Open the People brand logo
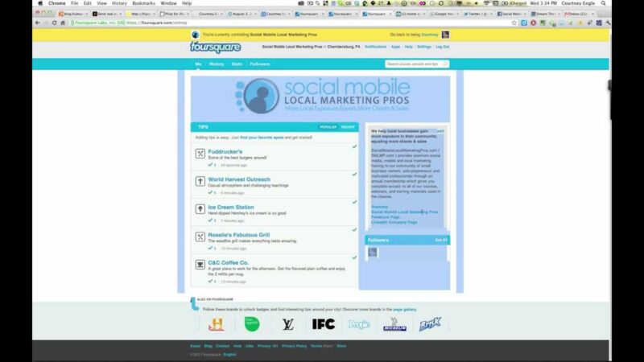 (x=359, y=325)
